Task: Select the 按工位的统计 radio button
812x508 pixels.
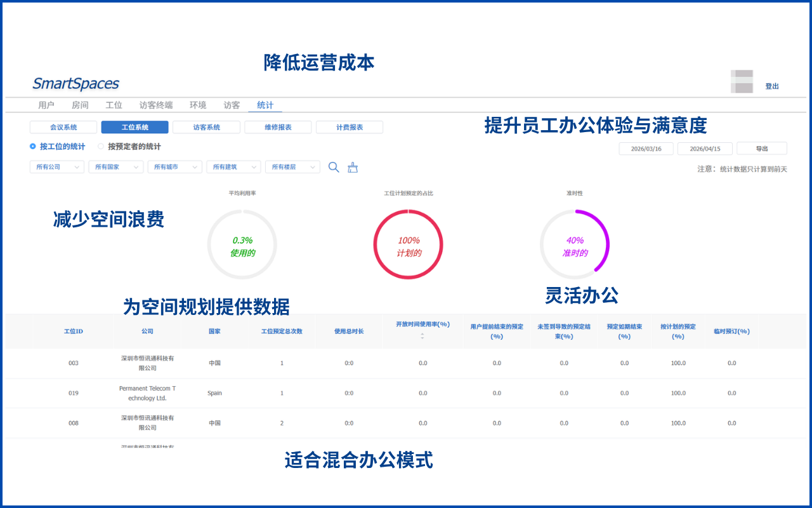Action: (x=33, y=147)
